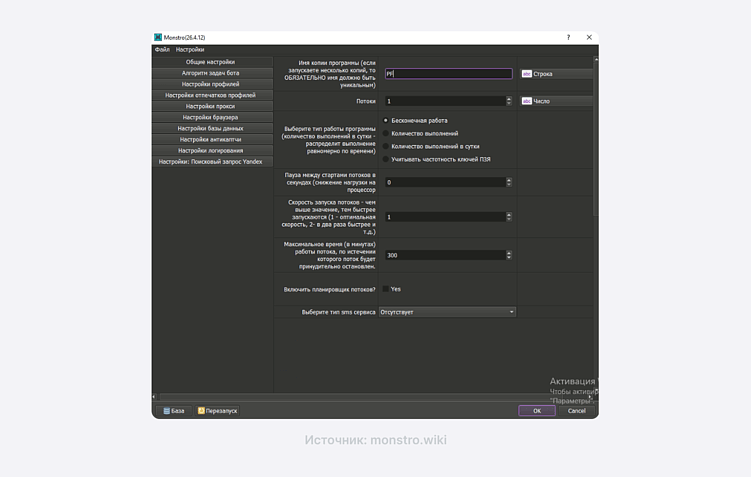The height and width of the screenshot is (477, 751).
Task: Open Настройки отпечатков профилей section
Action: click(x=212, y=95)
